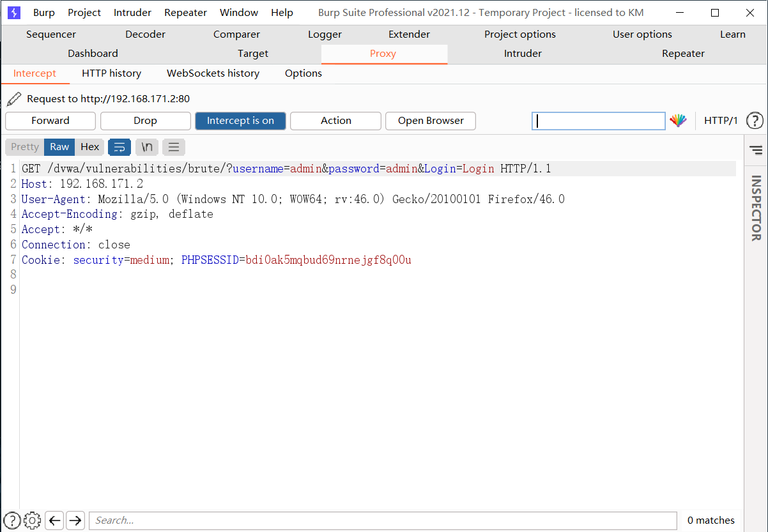This screenshot has height=532, width=768.
Task: Click the HTTP/1 protocol label
Action: tap(721, 121)
